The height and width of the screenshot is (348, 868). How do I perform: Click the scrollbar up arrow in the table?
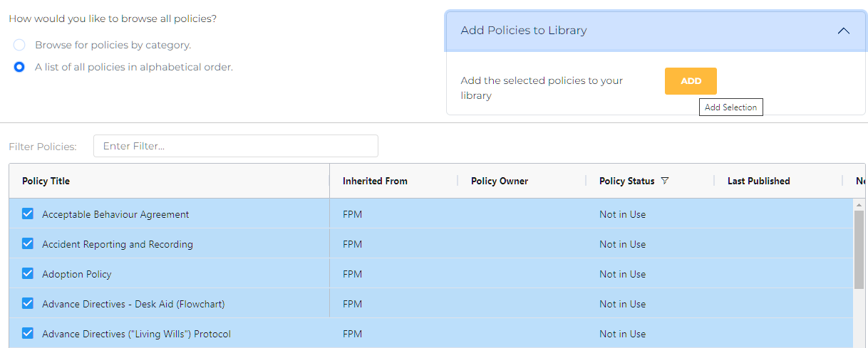[859, 205]
